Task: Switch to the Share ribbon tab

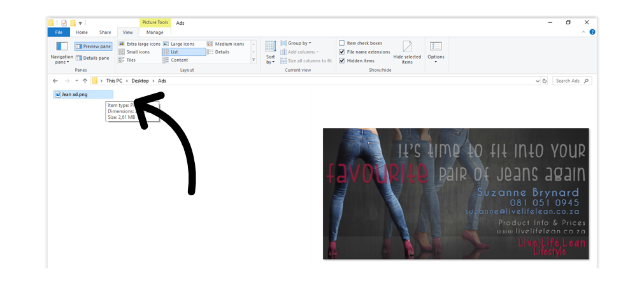Action: click(x=105, y=32)
